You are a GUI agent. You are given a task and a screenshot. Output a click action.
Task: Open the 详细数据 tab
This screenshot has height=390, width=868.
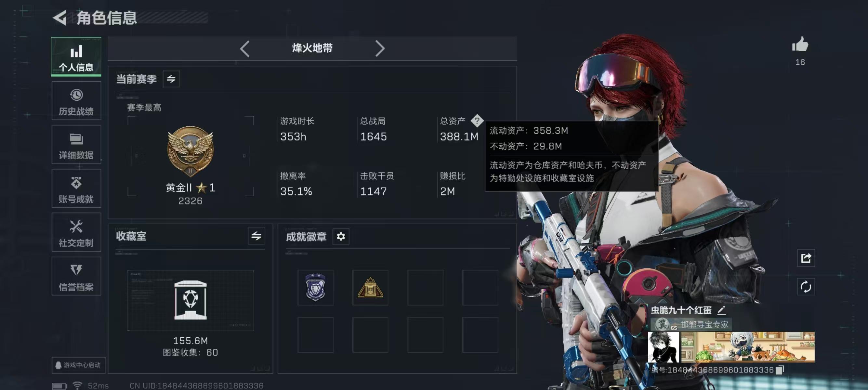coord(76,145)
